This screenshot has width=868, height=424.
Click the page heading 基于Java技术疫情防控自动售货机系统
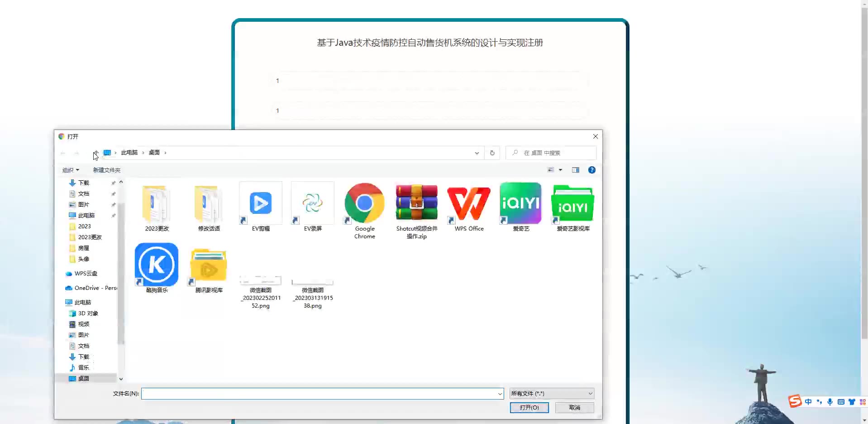[x=430, y=43]
